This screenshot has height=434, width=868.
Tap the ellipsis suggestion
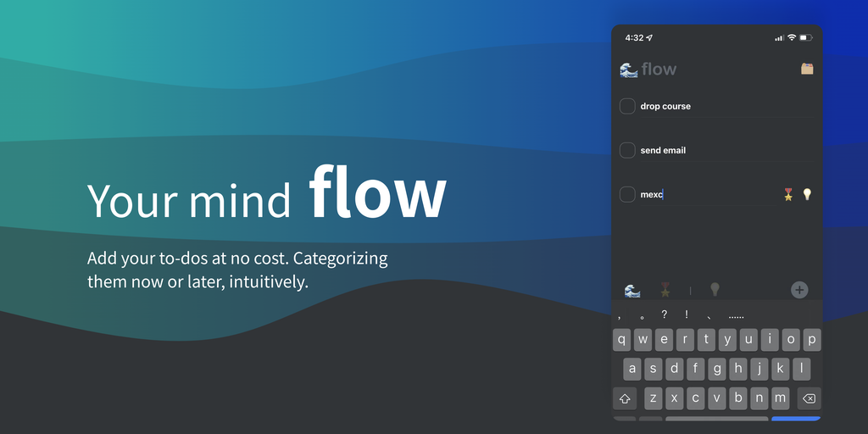tap(737, 317)
